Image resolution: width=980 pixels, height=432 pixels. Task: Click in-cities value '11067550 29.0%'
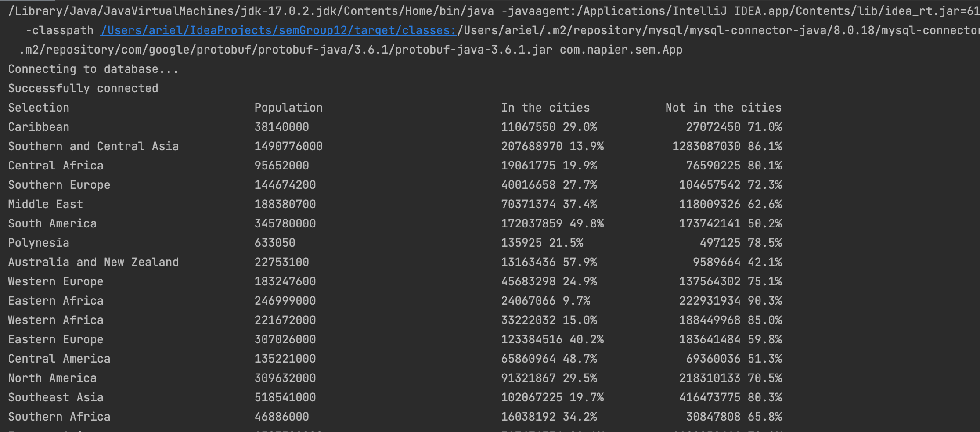coord(549,127)
